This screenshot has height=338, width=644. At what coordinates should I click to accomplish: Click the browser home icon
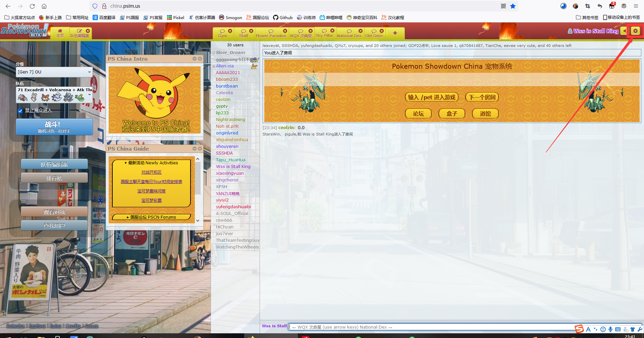[44, 6]
